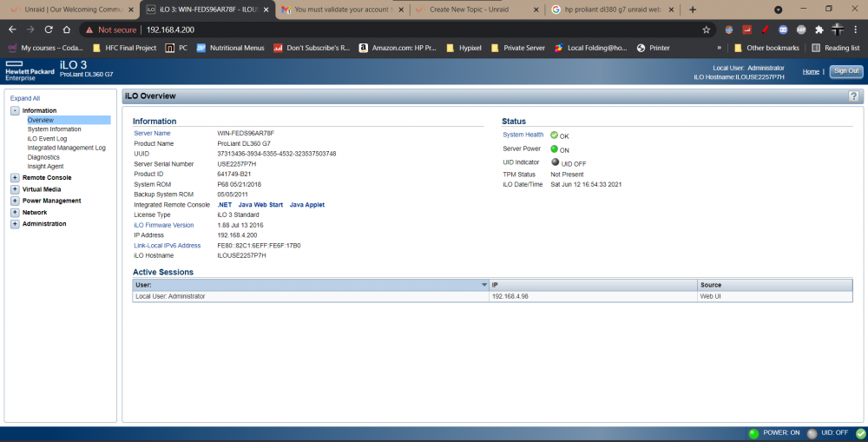Launch the Java Applet remote console
This screenshot has width=868, height=442.
[x=306, y=205]
